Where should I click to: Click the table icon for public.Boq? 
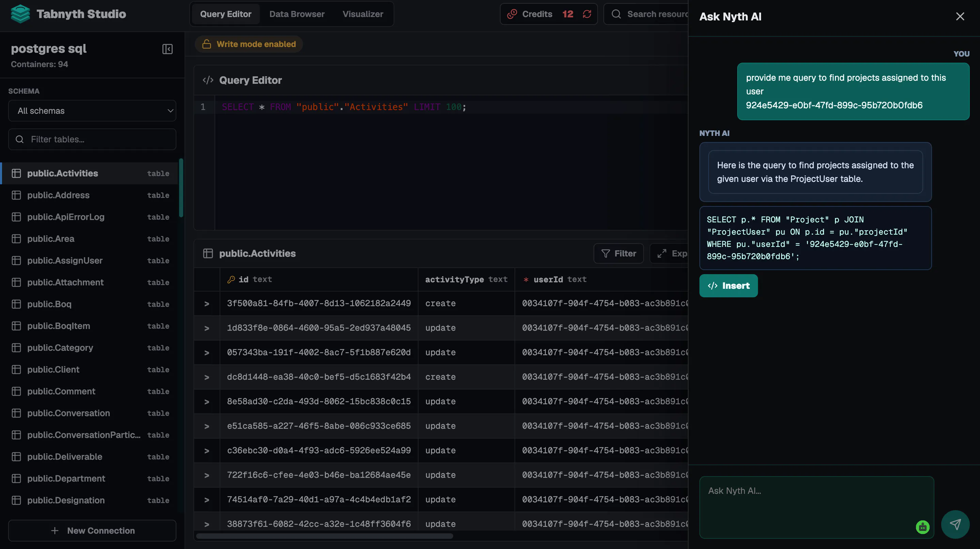pyautogui.click(x=16, y=304)
